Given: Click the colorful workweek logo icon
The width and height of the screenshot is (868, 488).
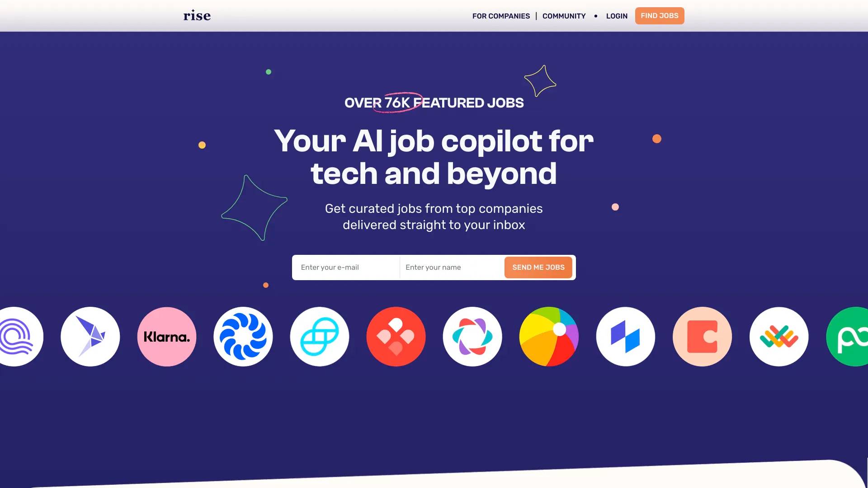Looking at the screenshot, I should (779, 337).
